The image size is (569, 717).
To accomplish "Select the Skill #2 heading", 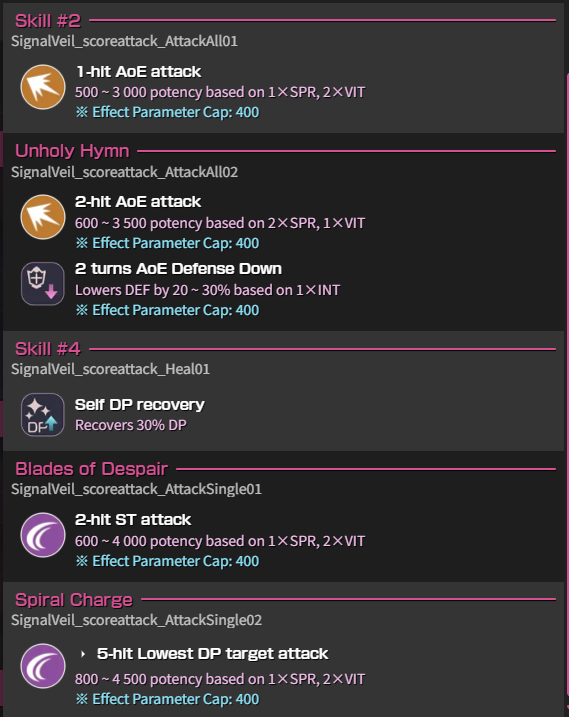I will pos(48,21).
